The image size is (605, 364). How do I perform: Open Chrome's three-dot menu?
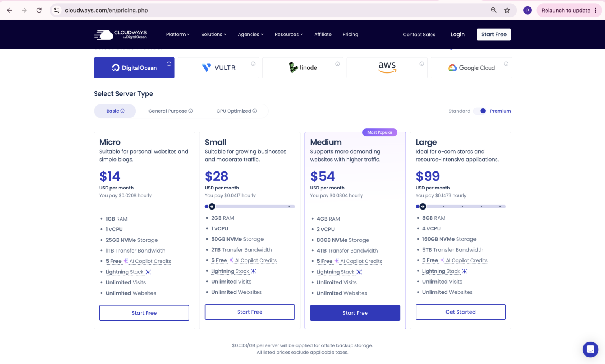(x=596, y=10)
